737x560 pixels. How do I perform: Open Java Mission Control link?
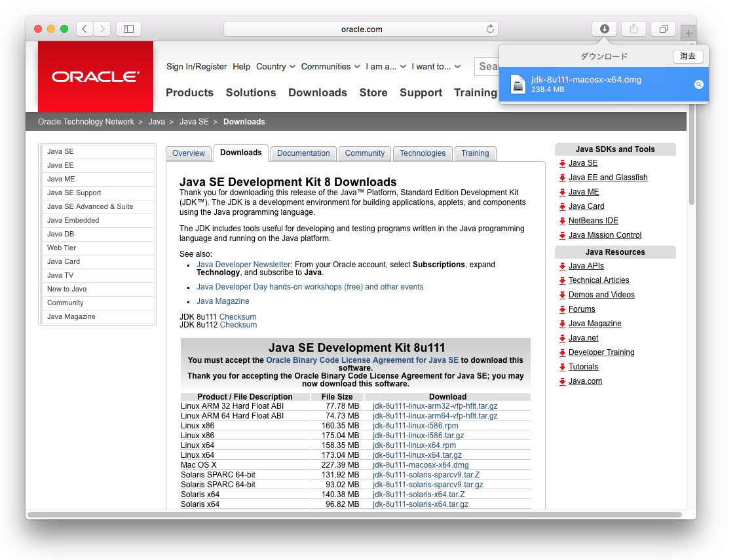click(x=605, y=235)
